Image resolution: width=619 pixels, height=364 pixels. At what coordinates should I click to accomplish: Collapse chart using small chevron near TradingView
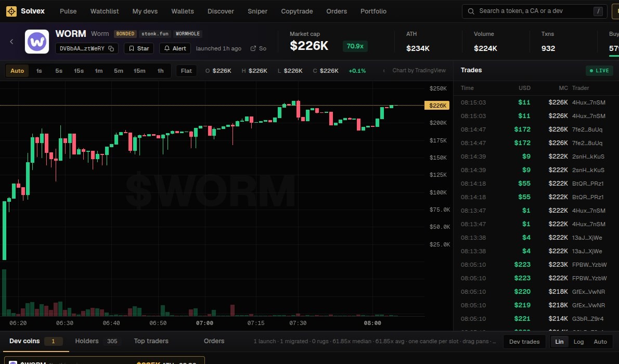[x=384, y=71]
